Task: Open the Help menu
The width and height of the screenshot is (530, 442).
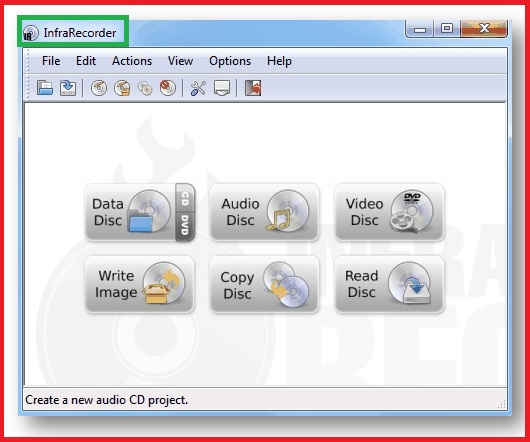Action: (279, 61)
